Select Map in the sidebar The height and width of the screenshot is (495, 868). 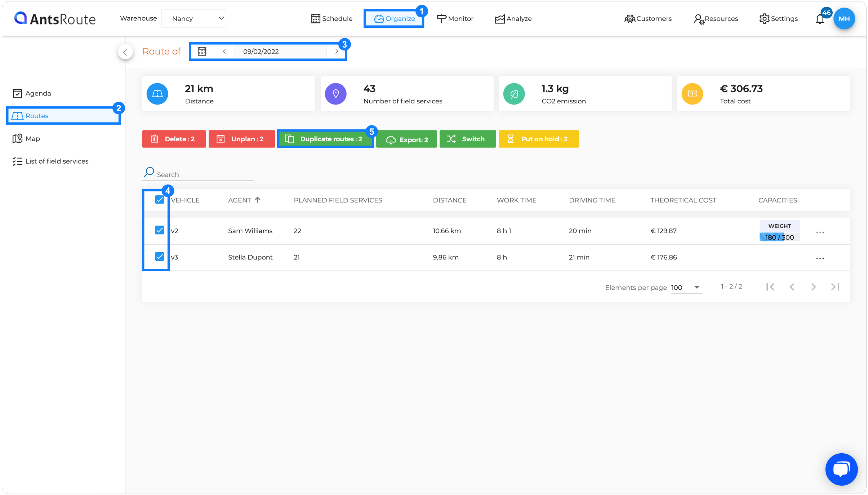point(26,139)
